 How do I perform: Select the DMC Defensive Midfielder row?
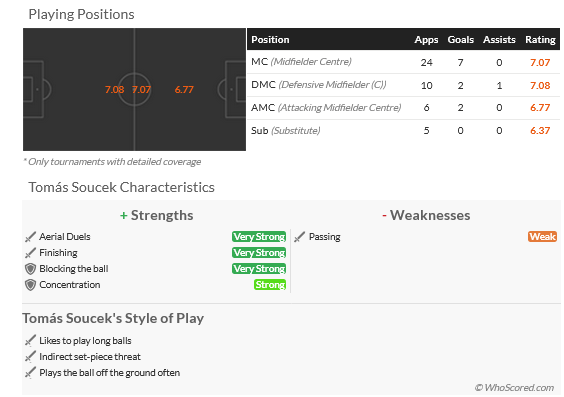(403, 85)
